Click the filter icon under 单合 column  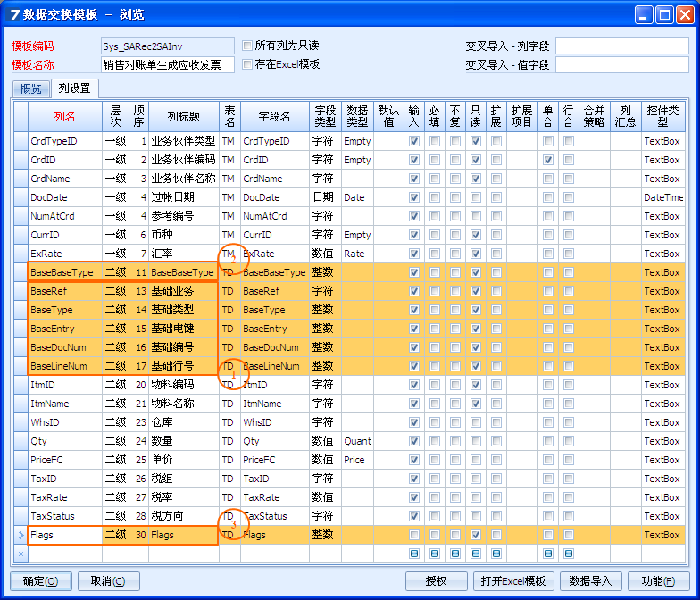(548, 554)
